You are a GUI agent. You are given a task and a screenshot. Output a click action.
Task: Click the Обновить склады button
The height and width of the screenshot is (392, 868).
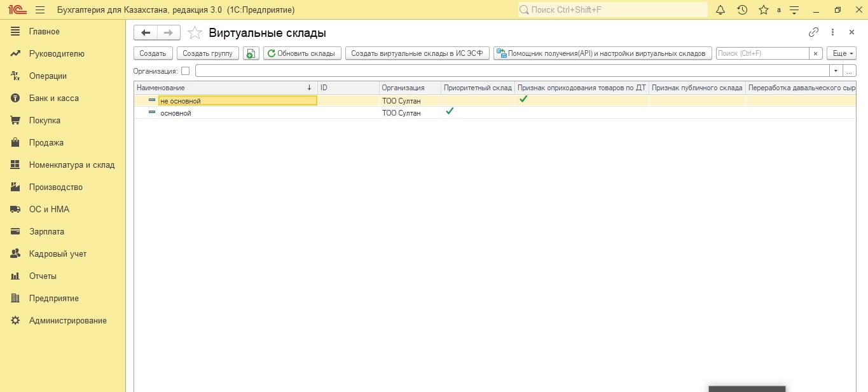coord(302,54)
